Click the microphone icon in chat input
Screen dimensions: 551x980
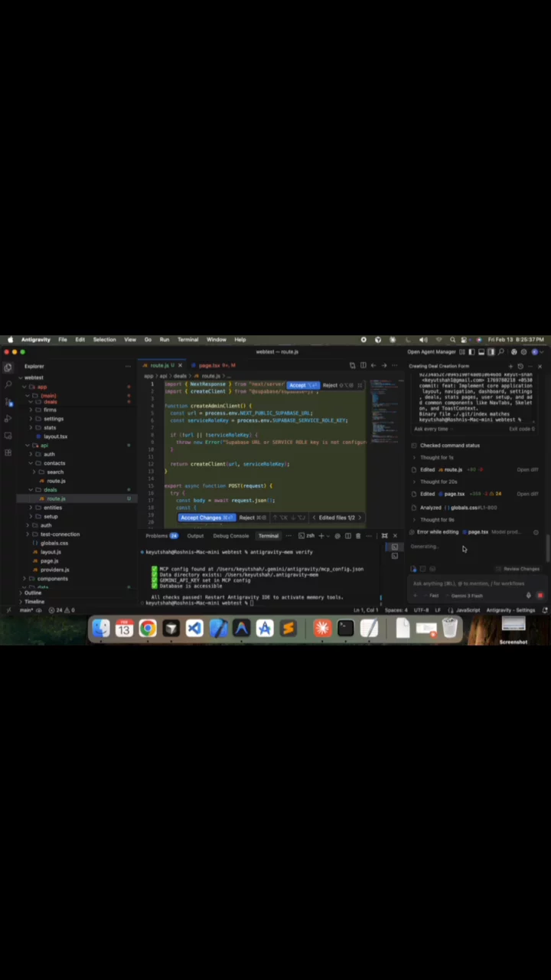click(528, 596)
